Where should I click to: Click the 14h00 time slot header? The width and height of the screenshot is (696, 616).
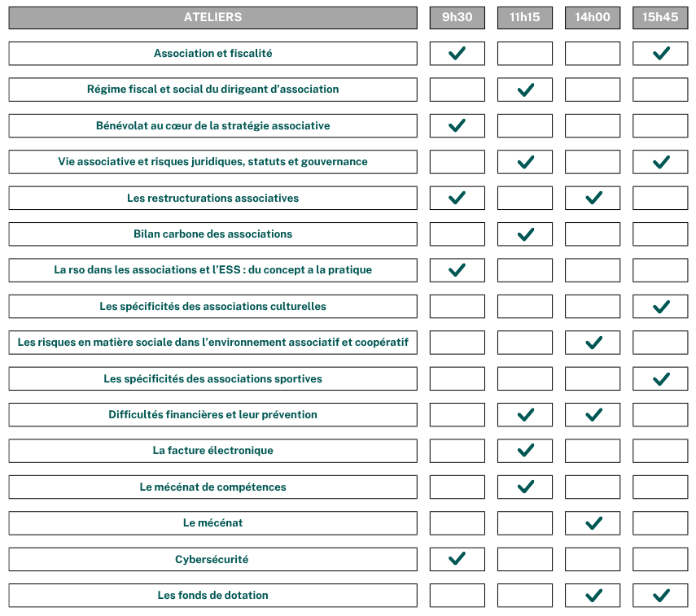(593, 18)
